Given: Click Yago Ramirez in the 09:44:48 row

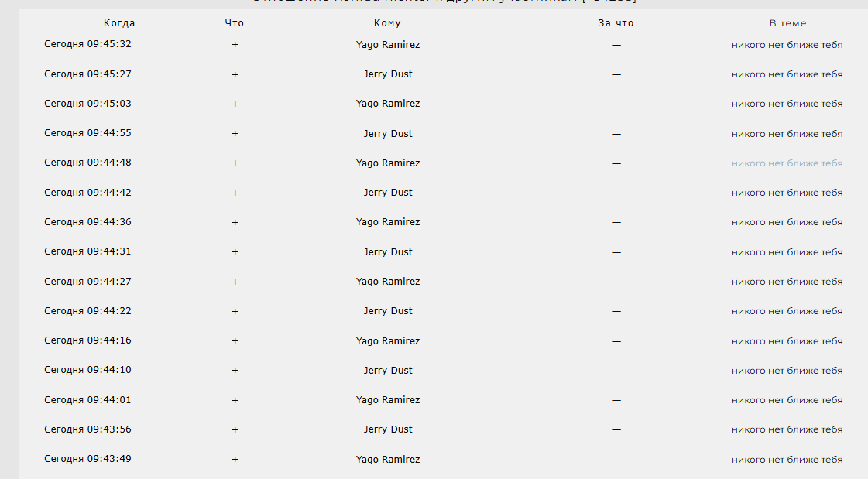Looking at the screenshot, I should pos(387,163).
